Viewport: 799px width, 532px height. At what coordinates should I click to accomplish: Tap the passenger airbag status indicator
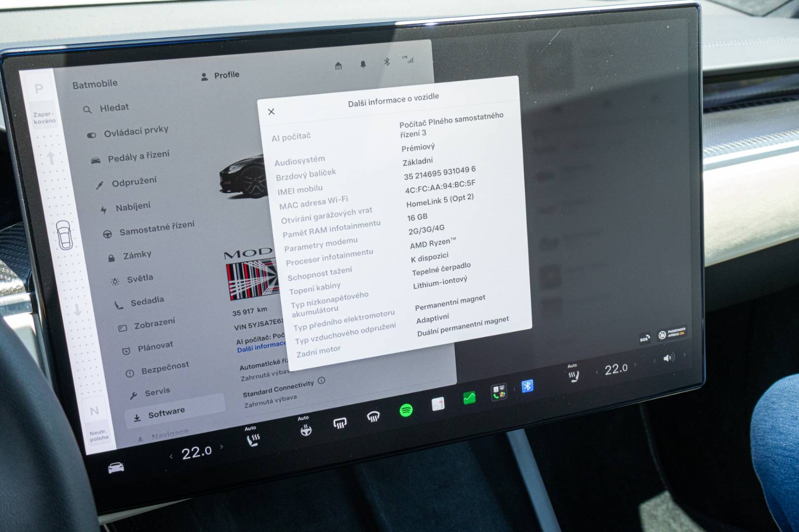coord(672,333)
